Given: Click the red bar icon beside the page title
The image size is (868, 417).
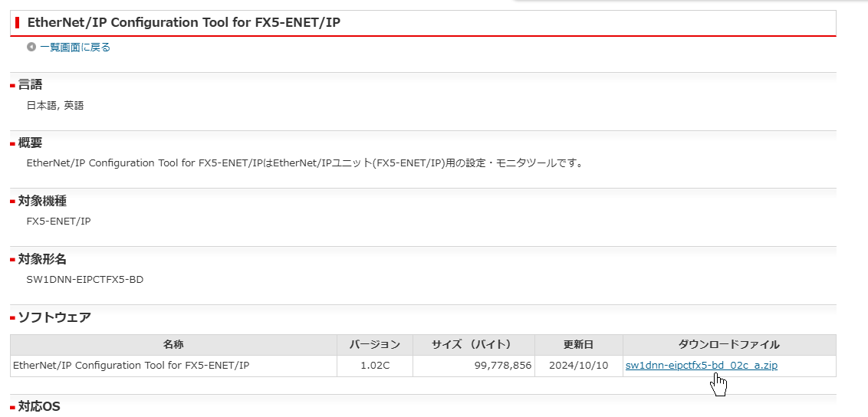Looking at the screenshot, I should (17, 22).
